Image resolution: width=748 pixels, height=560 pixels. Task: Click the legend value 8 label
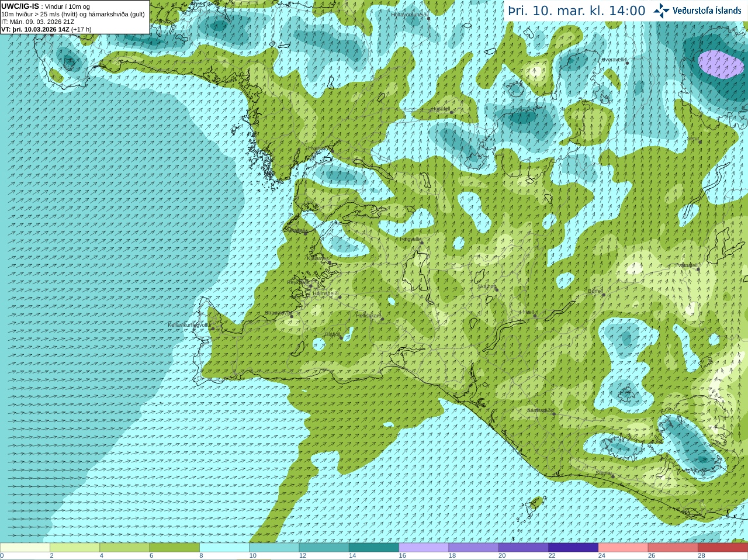tap(201, 556)
